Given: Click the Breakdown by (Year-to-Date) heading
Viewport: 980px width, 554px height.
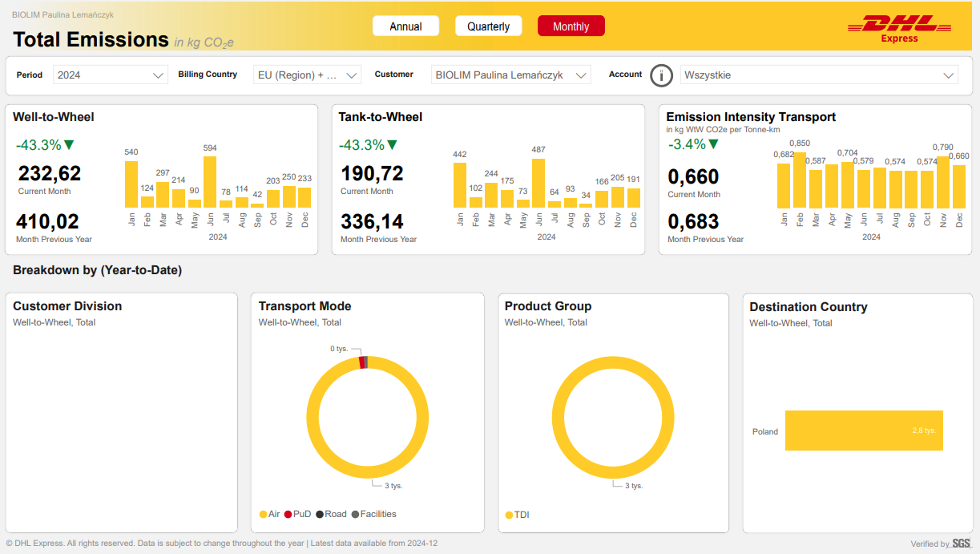Looking at the screenshot, I should [x=98, y=270].
